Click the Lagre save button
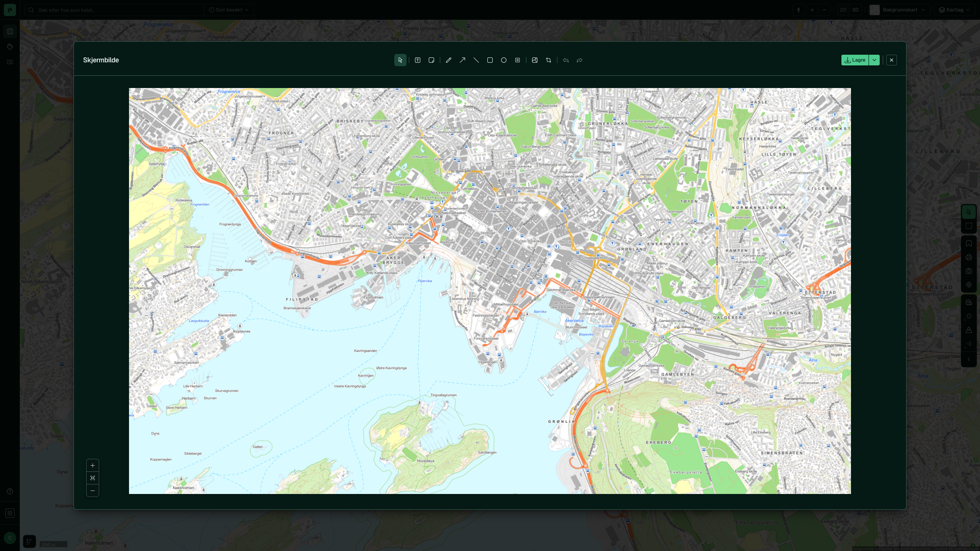The height and width of the screenshot is (551, 980). click(855, 60)
